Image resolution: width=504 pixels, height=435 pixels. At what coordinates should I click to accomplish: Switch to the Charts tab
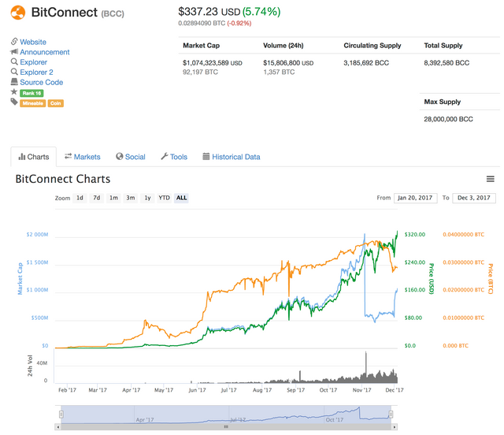pos(34,157)
